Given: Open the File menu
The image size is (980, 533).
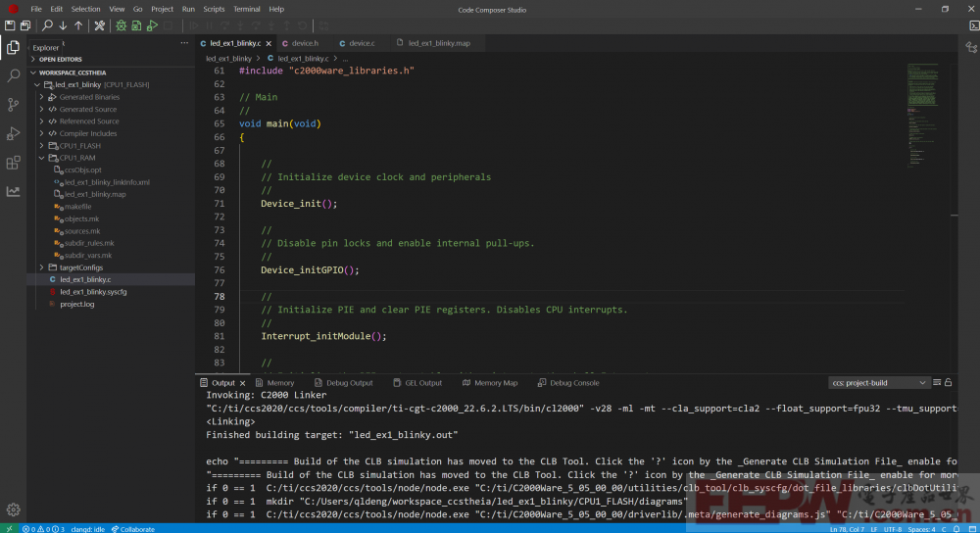Looking at the screenshot, I should [36, 10].
